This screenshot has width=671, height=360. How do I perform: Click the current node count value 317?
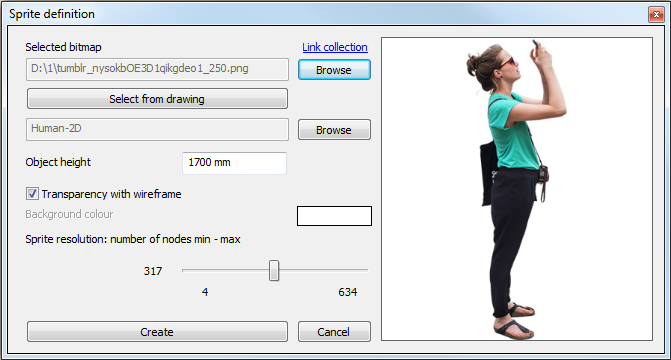coord(153,271)
